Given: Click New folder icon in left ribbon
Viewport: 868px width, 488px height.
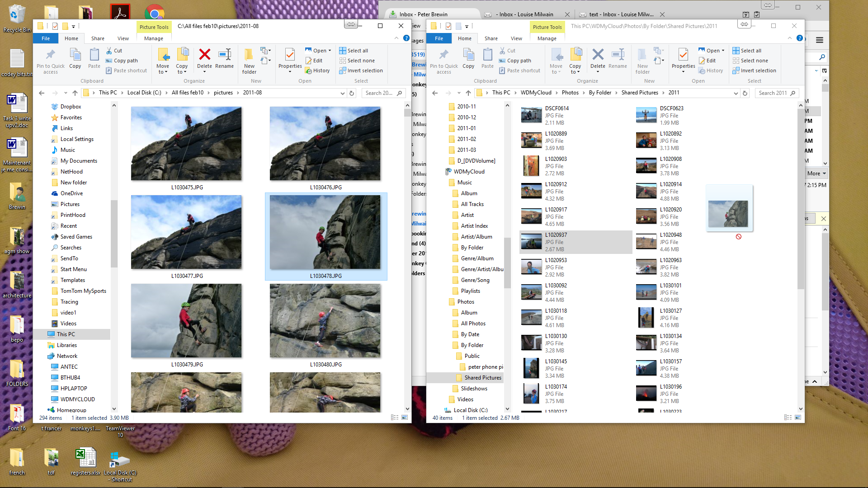Looking at the screenshot, I should tap(249, 55).
